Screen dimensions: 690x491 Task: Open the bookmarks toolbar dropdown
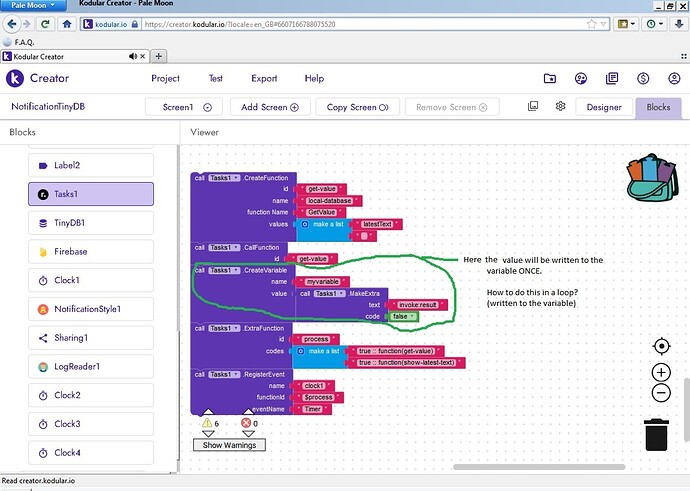(x=626, y=24)
